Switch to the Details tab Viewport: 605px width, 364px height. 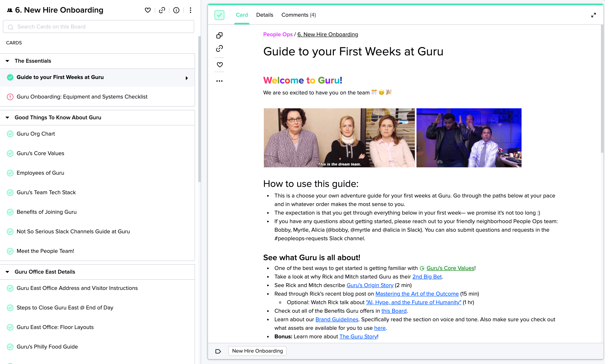(x=264, y=15)
